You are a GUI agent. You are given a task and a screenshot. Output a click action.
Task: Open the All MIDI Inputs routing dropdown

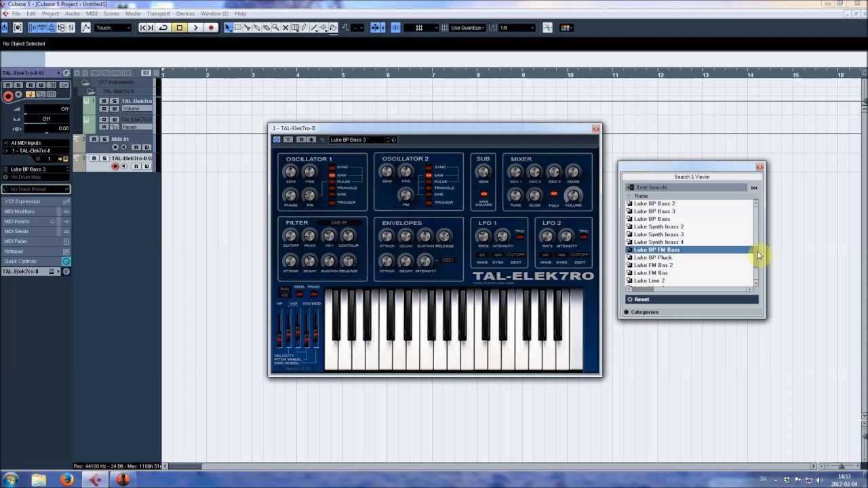point(36,143)
